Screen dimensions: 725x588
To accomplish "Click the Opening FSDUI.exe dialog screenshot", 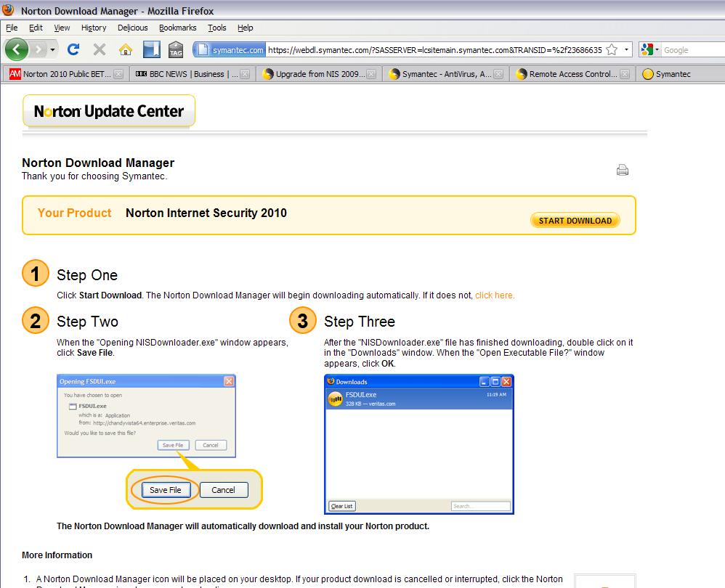I will [146, 416].
